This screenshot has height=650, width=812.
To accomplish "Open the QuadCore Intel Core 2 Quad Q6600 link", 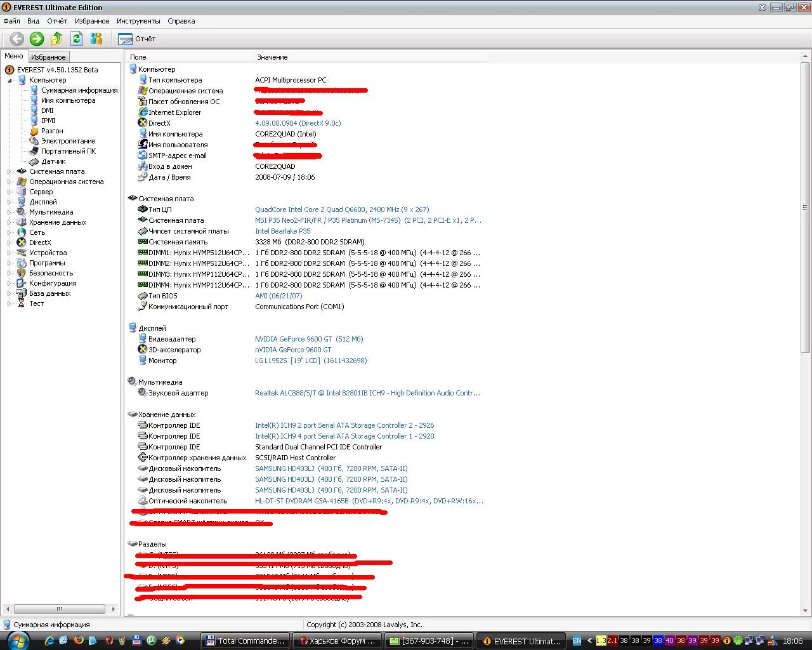I will tap(342, 209).
